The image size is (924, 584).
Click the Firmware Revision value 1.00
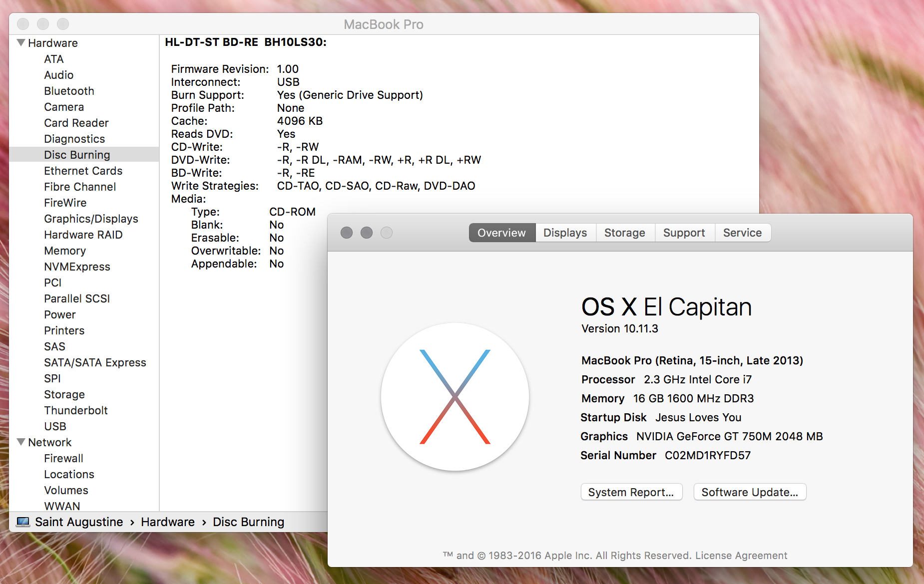click(288, 69)
